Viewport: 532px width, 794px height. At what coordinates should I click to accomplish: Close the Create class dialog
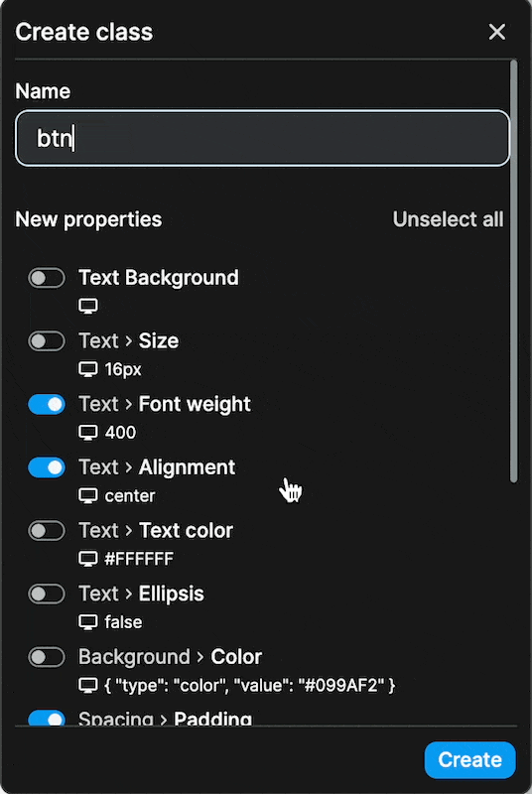(497, 32)
